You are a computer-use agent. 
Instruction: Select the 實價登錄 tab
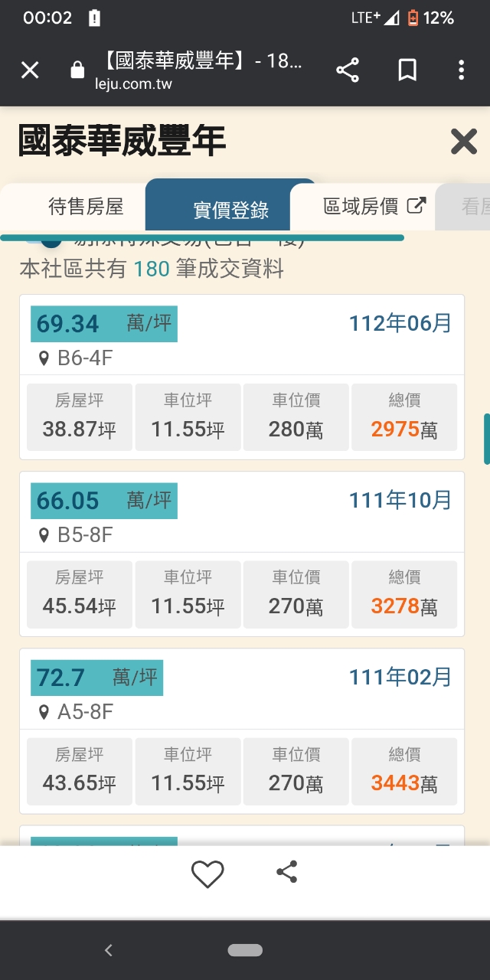(230, 210)
